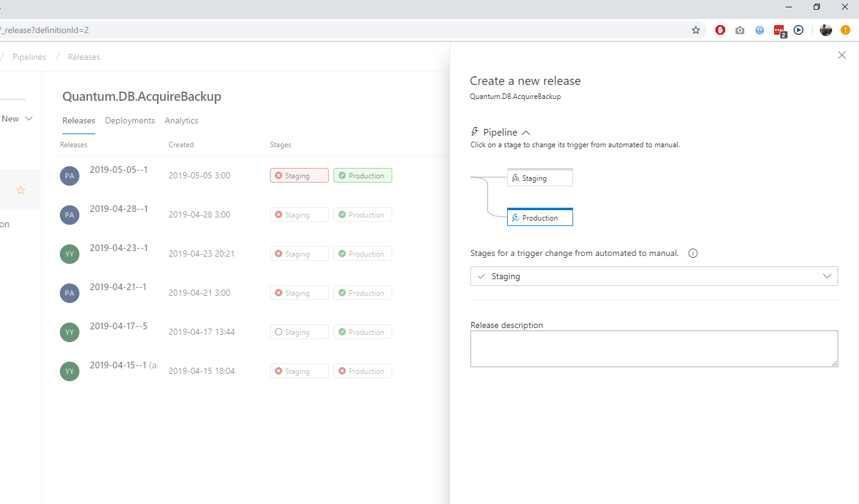Click the PA avatar for release 2019-05-05--1
Screen dimensions: 859x504
(x=70, y=176)
